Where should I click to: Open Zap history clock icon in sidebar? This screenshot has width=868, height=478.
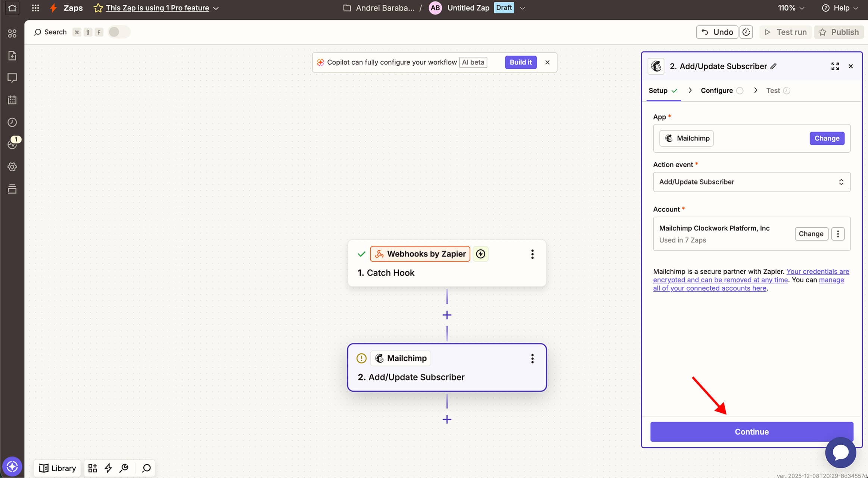12,122
